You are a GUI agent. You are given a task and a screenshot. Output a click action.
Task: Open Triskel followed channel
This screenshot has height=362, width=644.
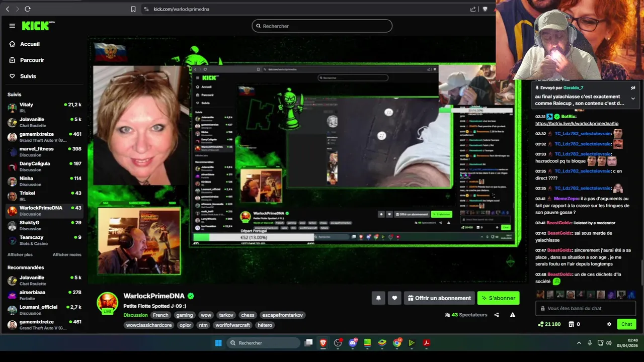[44, 196]
